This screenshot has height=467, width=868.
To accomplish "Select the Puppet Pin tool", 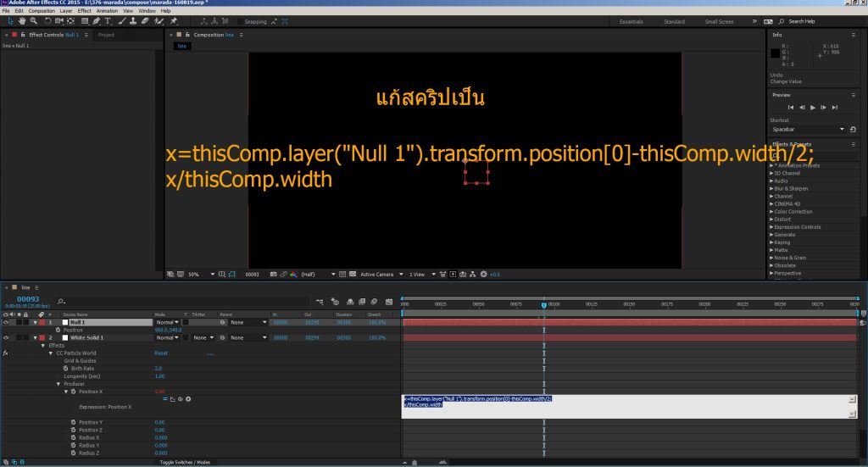I will pos(174,21).
